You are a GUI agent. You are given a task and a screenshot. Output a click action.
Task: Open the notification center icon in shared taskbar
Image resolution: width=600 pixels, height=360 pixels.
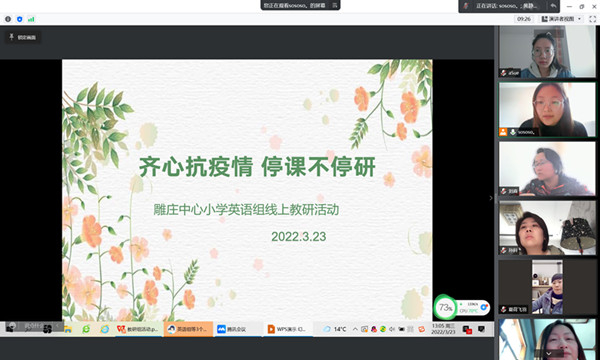(481, 329)
